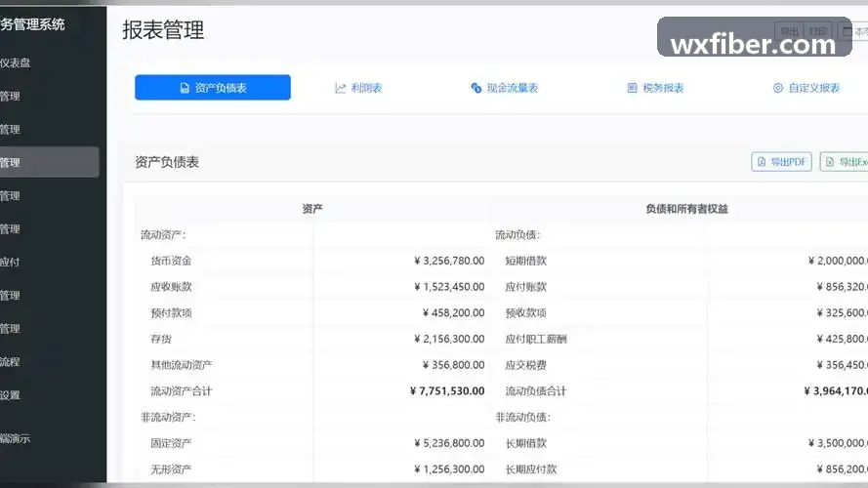Click the amount ¥ 356,800.00
The image size is (868, 488).
(x=453, y=365)
